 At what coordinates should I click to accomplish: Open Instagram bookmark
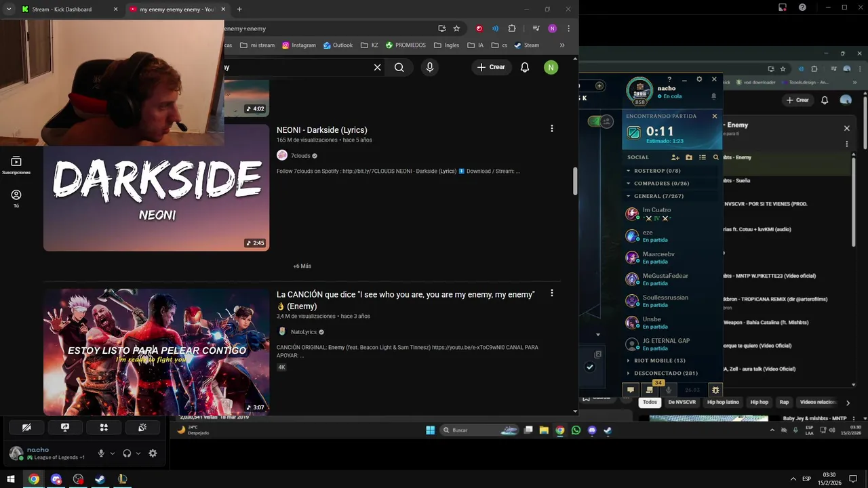point(299,45)
